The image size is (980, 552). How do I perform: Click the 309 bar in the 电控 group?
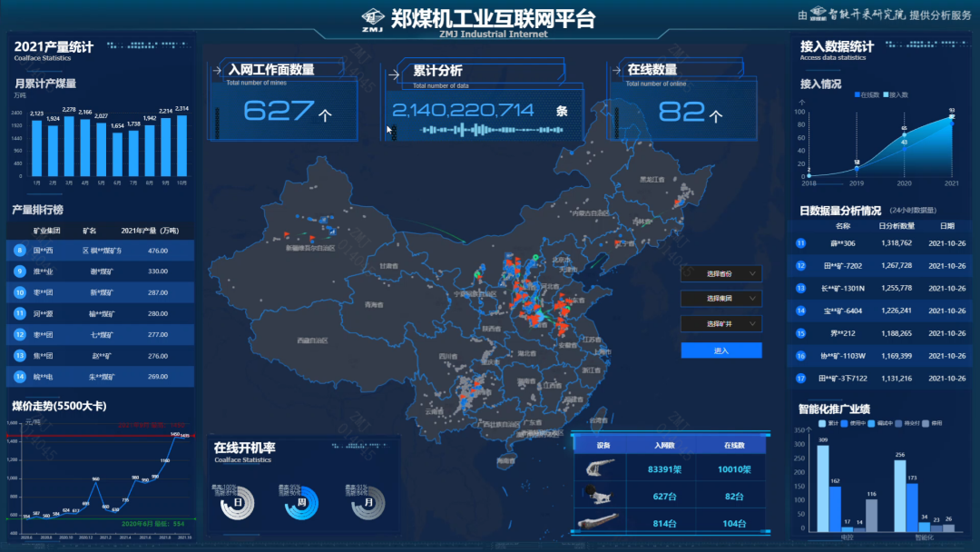823,488
